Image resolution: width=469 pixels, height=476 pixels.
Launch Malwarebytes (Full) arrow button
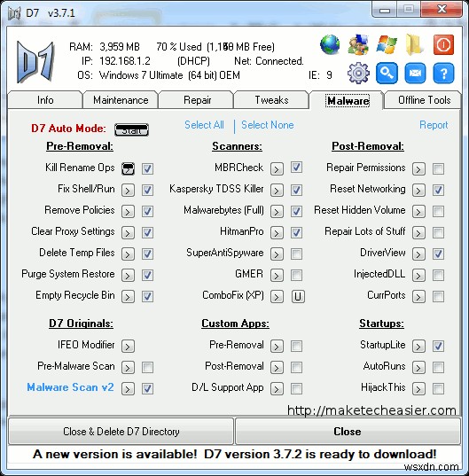click(x=277, y=212)
